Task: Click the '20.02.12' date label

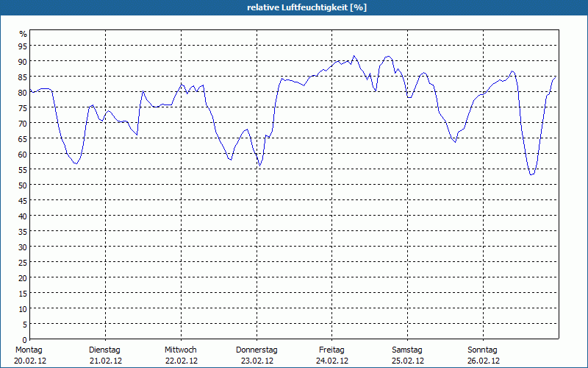Action: coord(30,361)
